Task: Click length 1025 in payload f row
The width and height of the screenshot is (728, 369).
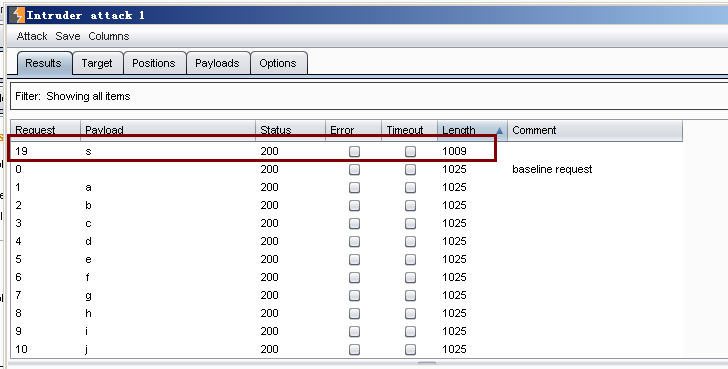Action: (454, 278)
